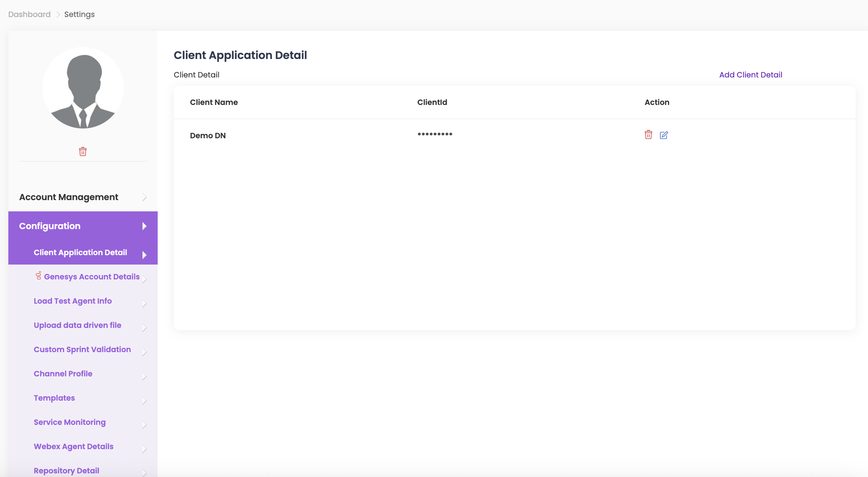The width and height of the screenshot is (868, 477).
Task: Navigate to Dashboard breadcrumb link
Action: tap(29, 14)
